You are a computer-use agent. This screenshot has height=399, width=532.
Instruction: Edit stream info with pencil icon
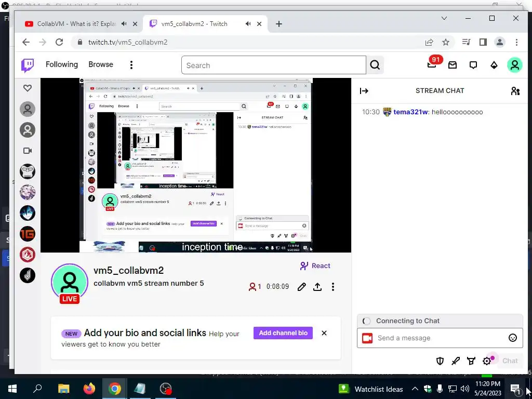[x=301, y=287]
